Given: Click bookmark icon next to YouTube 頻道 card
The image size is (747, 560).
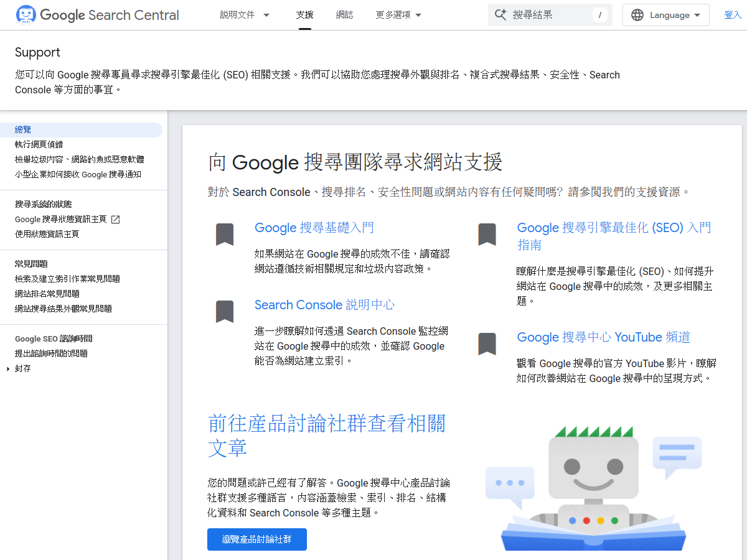Looking at the screenshot, I should 487,344.
